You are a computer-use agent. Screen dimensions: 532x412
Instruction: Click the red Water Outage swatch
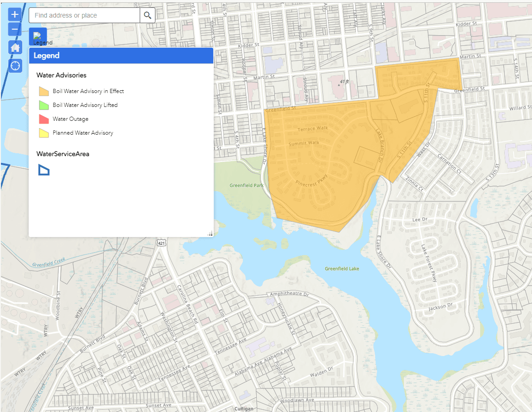pos(44,119)
